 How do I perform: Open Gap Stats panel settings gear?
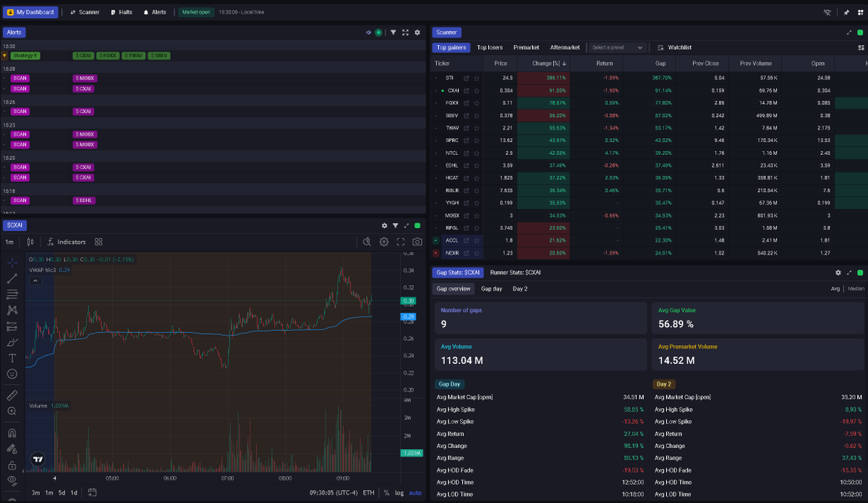click(838, 273)
